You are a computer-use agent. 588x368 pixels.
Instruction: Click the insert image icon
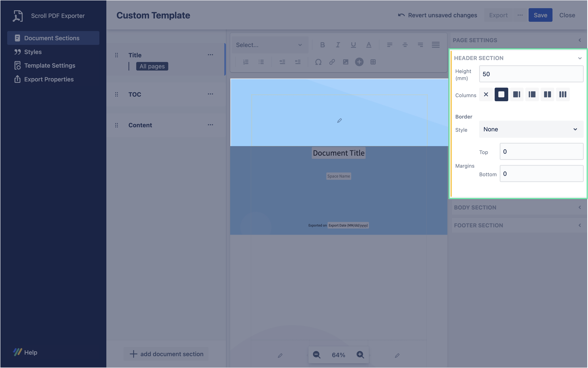click(345, 62)
